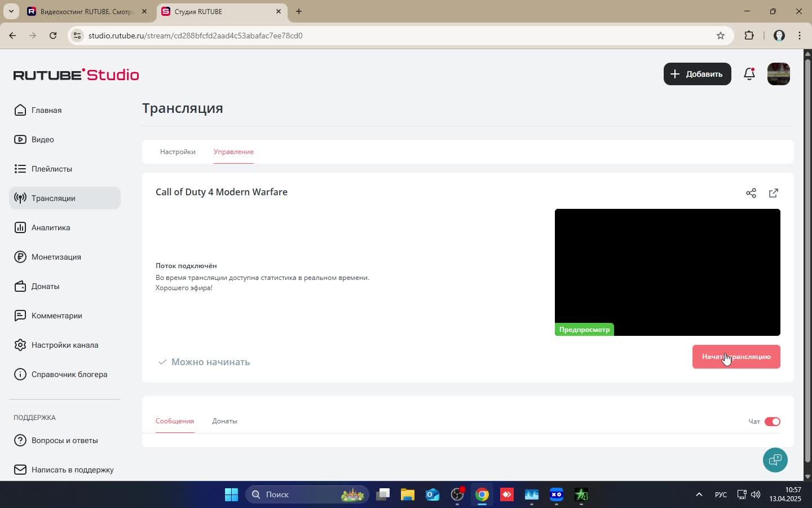Open a new browser tab
Image resolution: width=812 pixels, height=508 pixels.
299,11
